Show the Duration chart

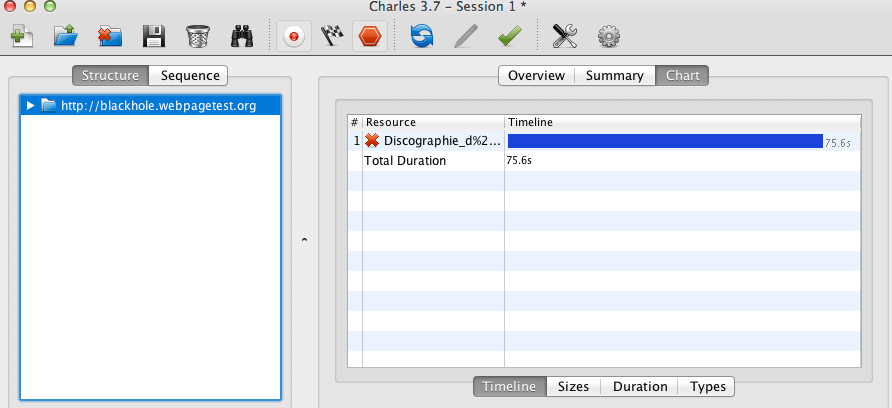[639, 386]
